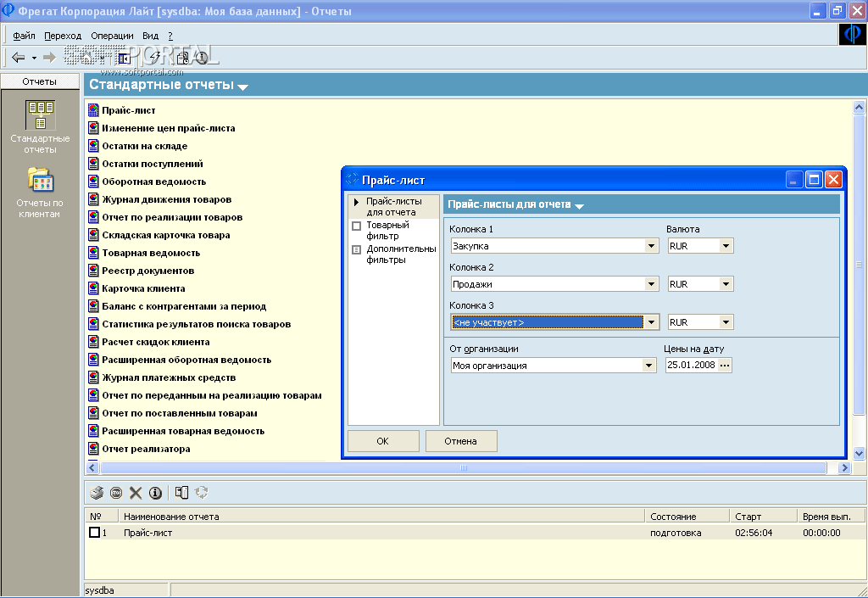Expand the От организации dropdown
This screenshot has height=598, width=868.
(649, 366)
